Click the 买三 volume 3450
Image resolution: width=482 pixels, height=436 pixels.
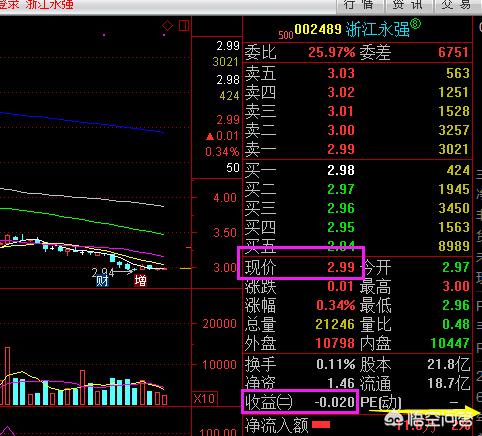(x=454, y=208)
